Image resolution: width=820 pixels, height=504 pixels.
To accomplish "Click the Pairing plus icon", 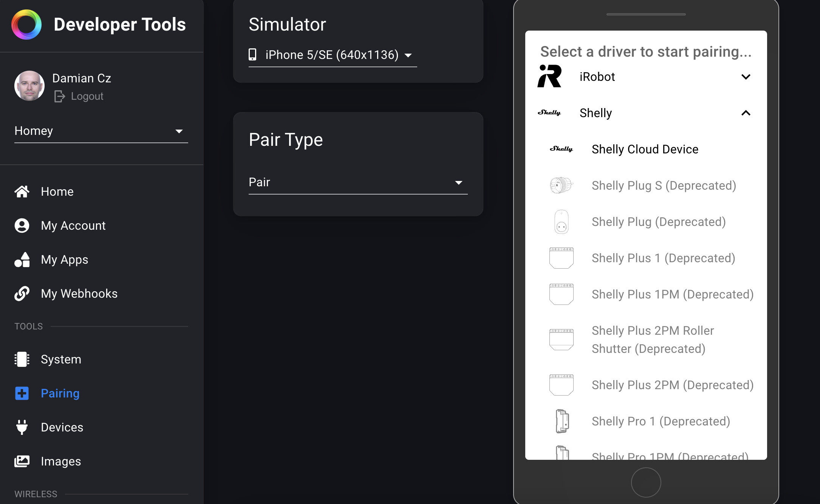I will click(x=22, y=393).
